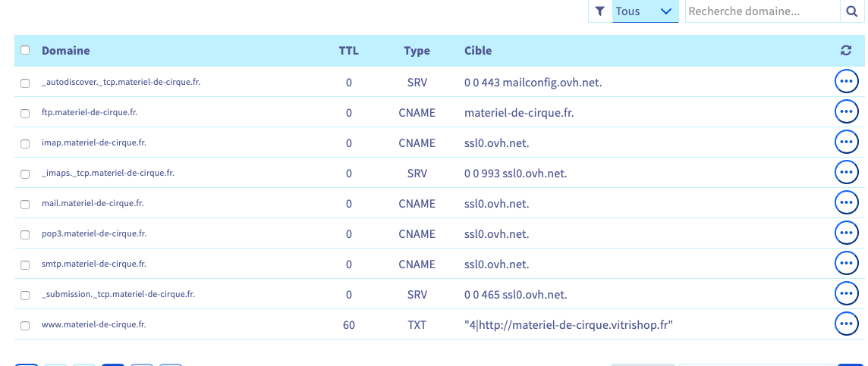Tick the _imaps._tcp record checkbox
The image size is (868, 366).
coord(25,174)
